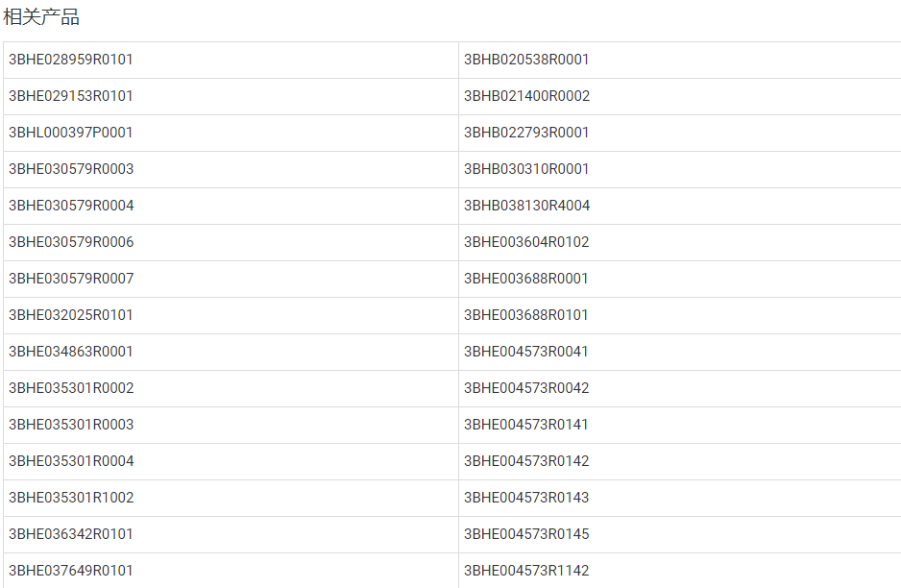Open product 3BHE034863R0001

click(x=71, y=352)
